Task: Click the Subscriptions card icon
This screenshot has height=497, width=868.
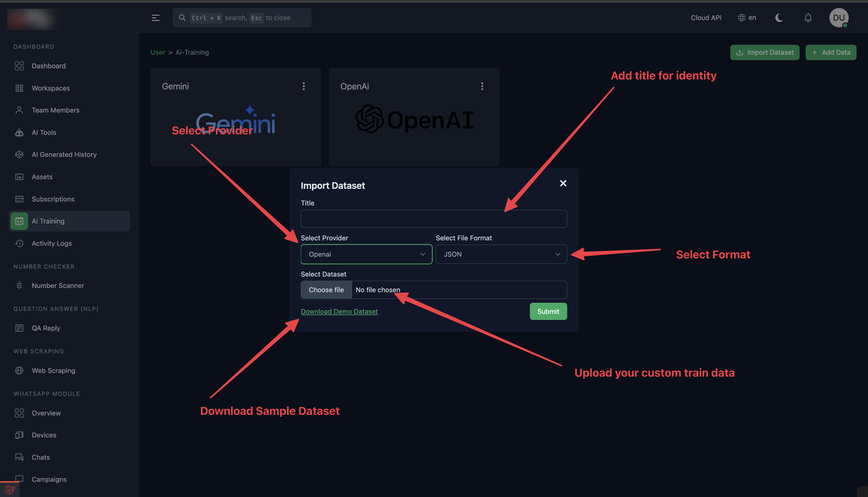Action: [x=19, y=199]
